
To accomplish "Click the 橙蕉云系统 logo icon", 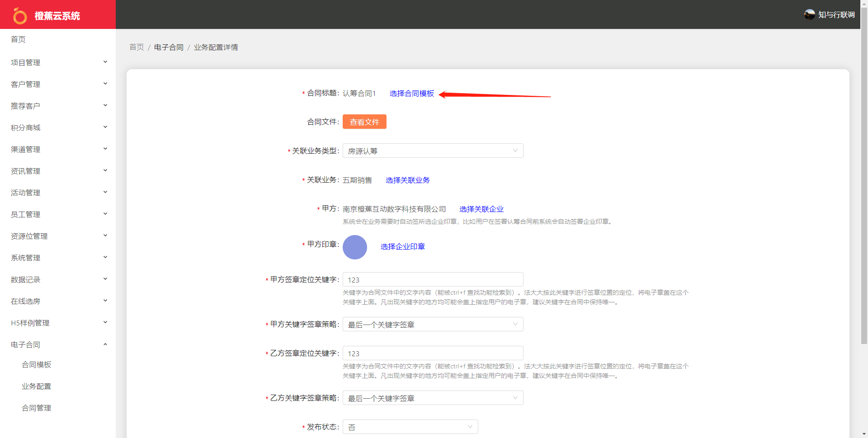I will (x=20, y=15).
